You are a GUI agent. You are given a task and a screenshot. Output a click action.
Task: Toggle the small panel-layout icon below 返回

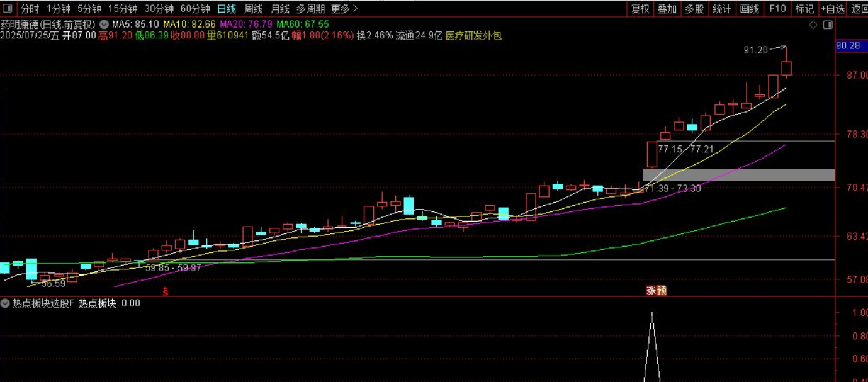pos(828,25)
